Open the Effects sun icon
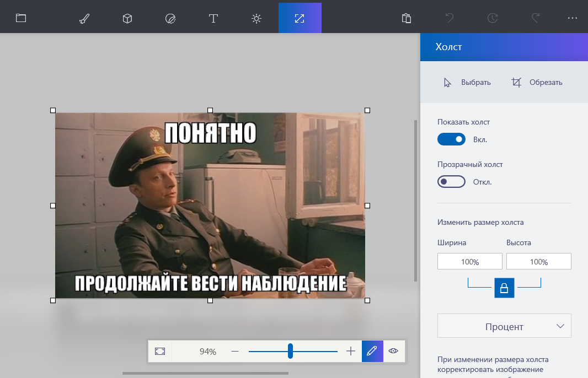588x378 pixels. click(256, 18)
